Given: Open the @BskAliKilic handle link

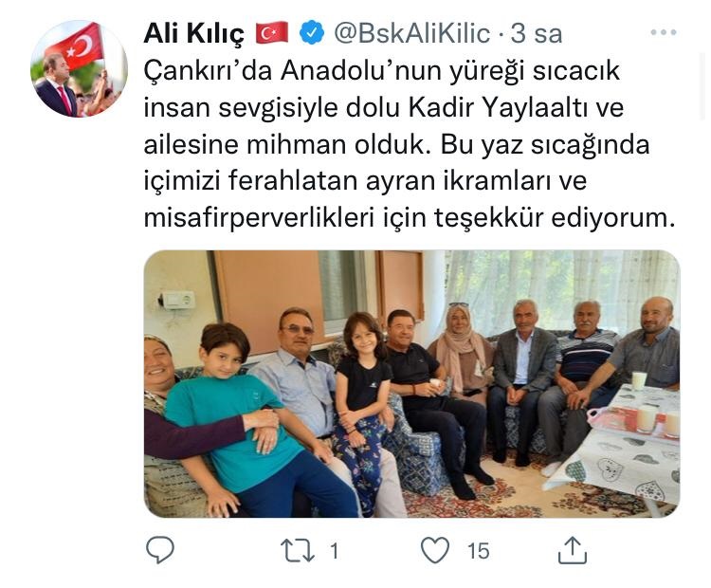Looking at the screenshot, I should pos(412,33).
